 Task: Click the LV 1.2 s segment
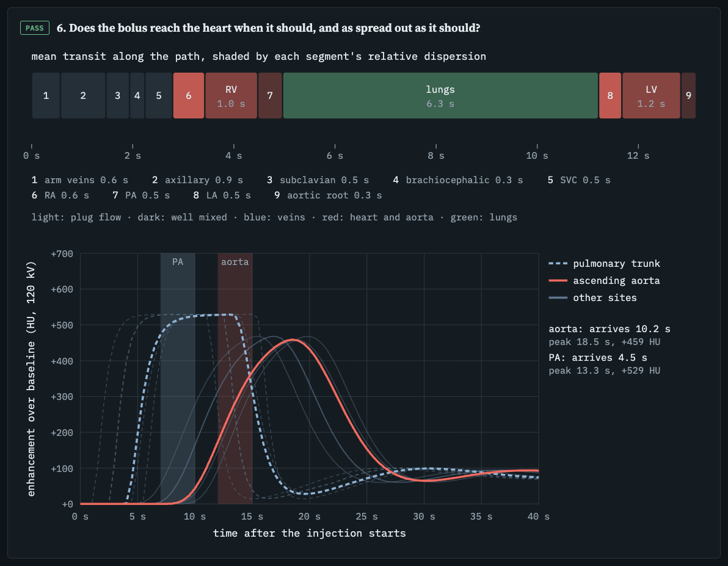click(x=651, y=96)
